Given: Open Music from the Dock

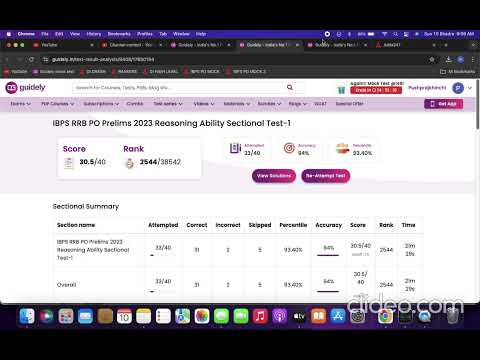Looking at the screenshot, I should (x=260, y=316).
